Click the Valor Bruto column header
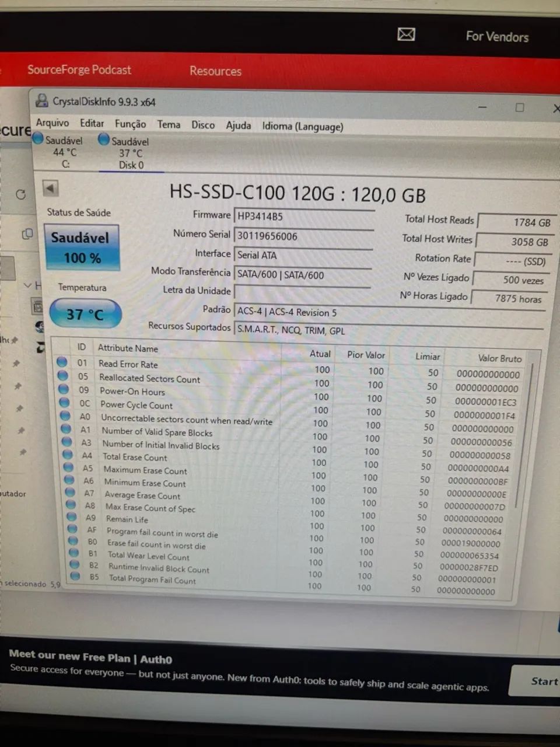560x747 pixels. tap(500, 358)
